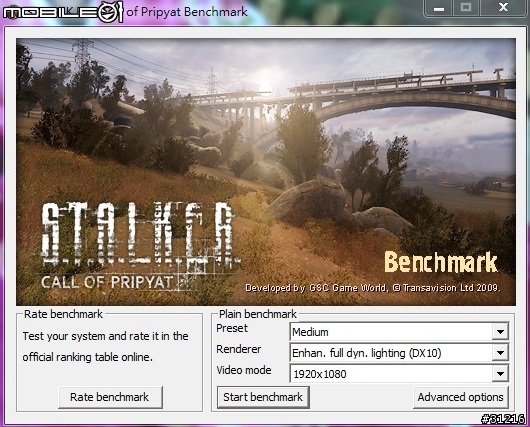Click the 'of Pripyat Benchmark' window title
The image size is (530, 427).
187,12
